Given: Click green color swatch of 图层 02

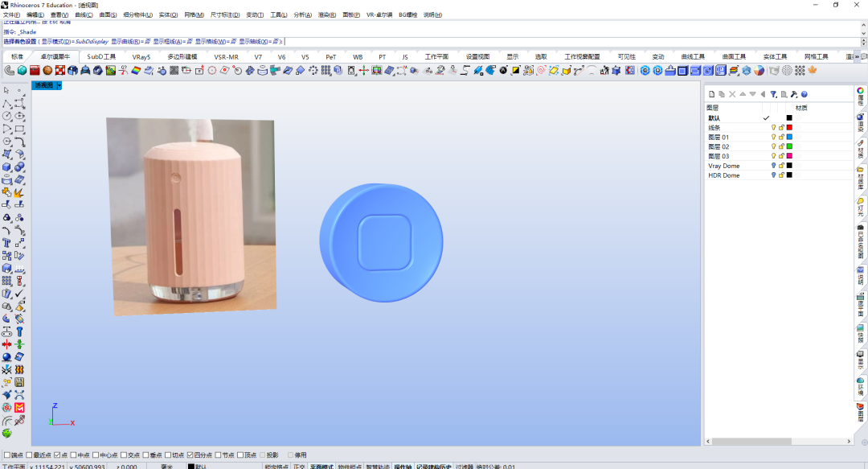Looking at the screenshot, I should [x=789, y=146].
